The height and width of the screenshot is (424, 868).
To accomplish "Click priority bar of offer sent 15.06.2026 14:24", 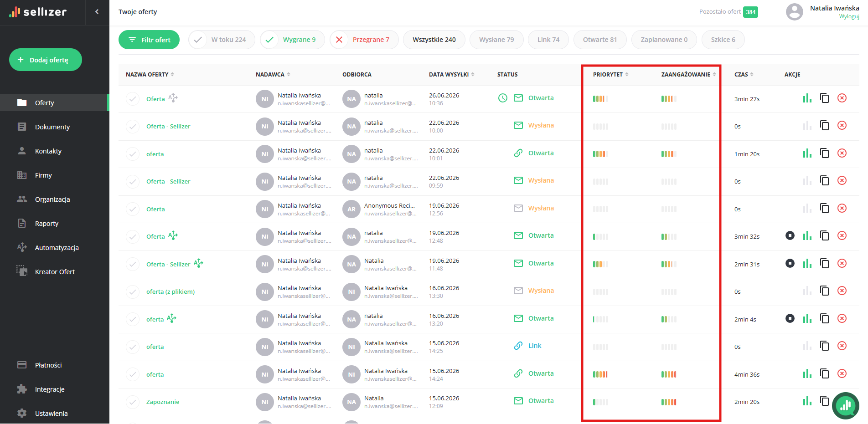I will 600,374.
